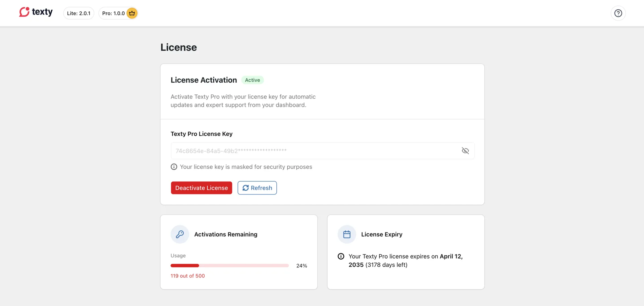Click the Lite: 2.0.1 version badge
Screen dimensions: 644x306
78,13
